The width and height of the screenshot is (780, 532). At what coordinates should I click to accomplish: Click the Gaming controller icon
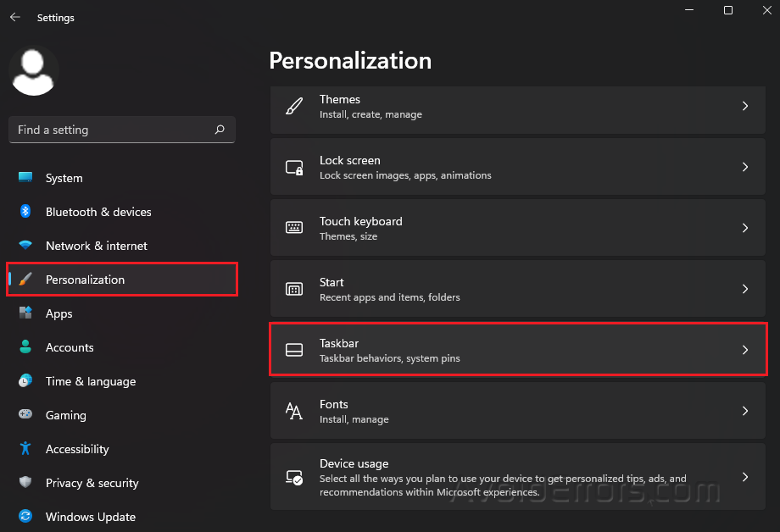pos(24,415)
